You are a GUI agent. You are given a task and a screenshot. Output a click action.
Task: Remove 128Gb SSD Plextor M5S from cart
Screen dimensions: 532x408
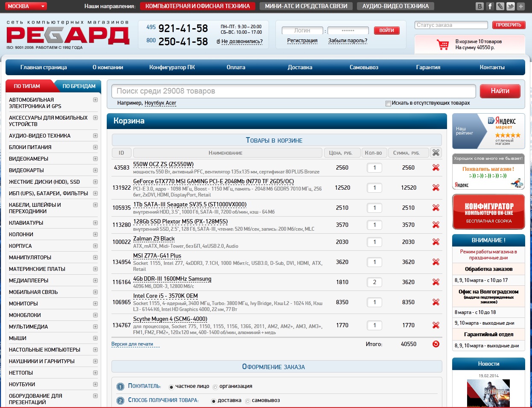(436, 225)
